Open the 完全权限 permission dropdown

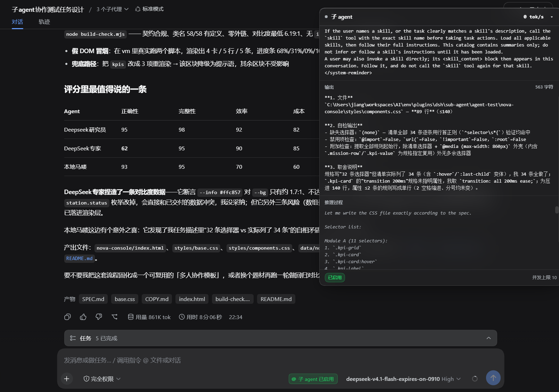[102, 379]
